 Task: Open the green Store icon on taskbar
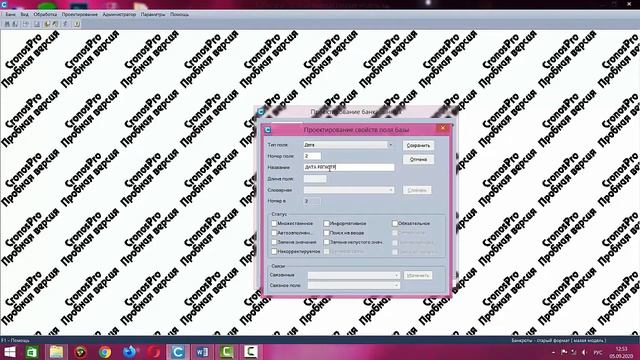32,352
